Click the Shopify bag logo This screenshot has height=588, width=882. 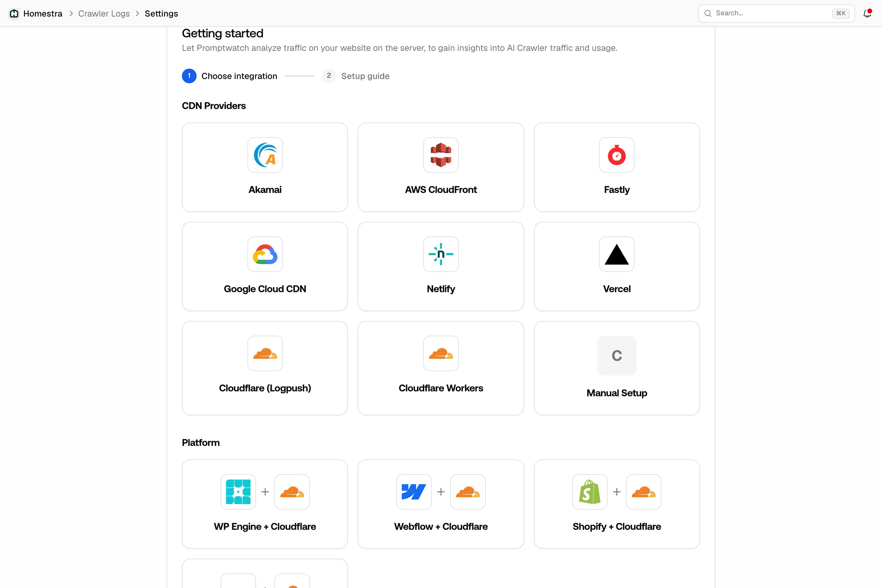pos(590,492)
